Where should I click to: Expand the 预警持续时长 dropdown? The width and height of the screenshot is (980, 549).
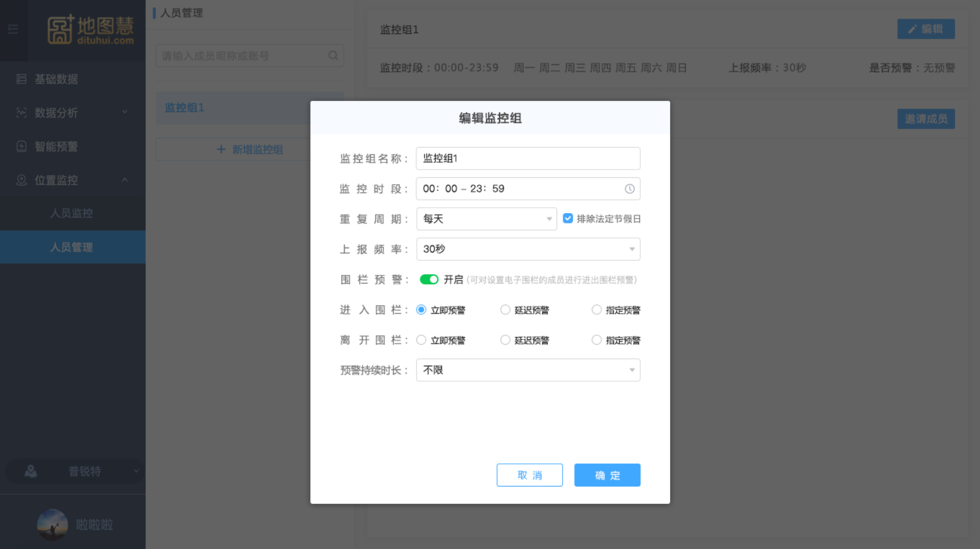point(528,370)
